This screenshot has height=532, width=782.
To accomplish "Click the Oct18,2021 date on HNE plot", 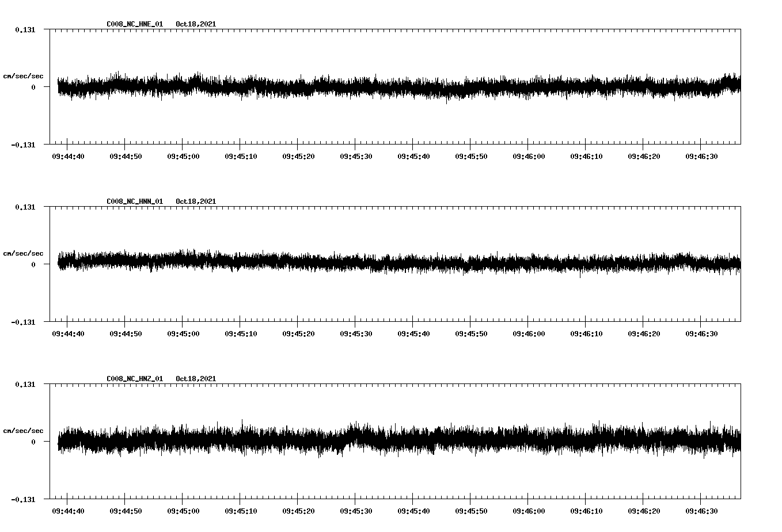I will pos(196,24).
